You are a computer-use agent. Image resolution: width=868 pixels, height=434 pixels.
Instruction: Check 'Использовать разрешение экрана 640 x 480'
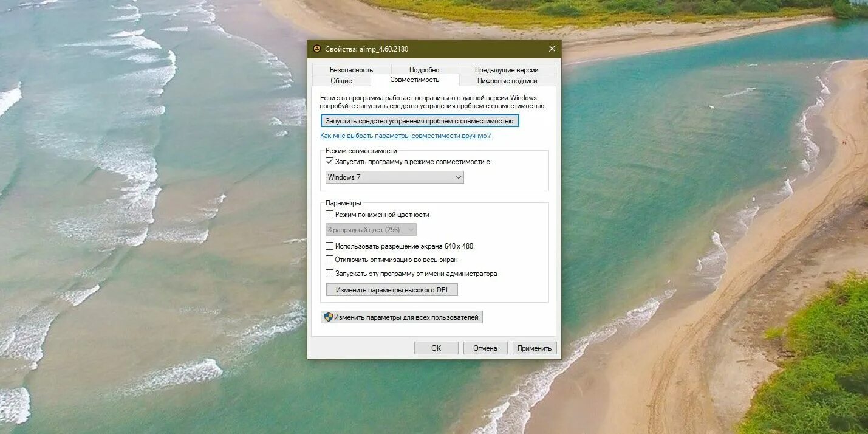tap(330, 246)
